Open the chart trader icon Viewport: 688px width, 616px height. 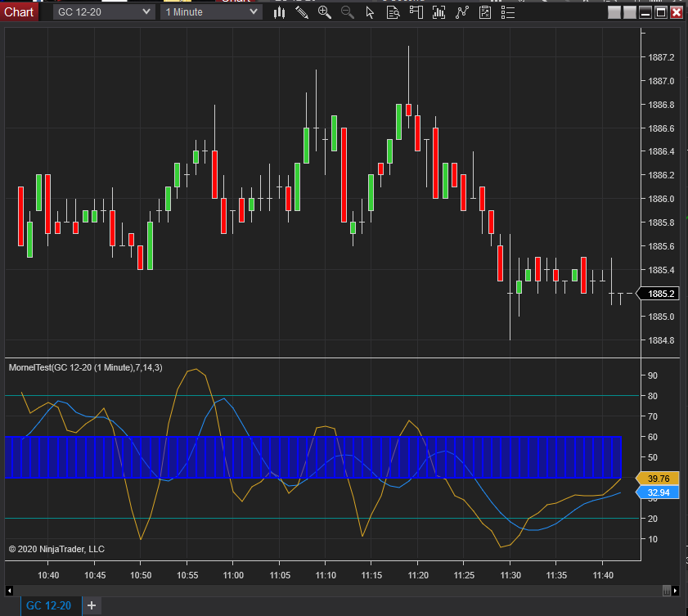(416, 12)
